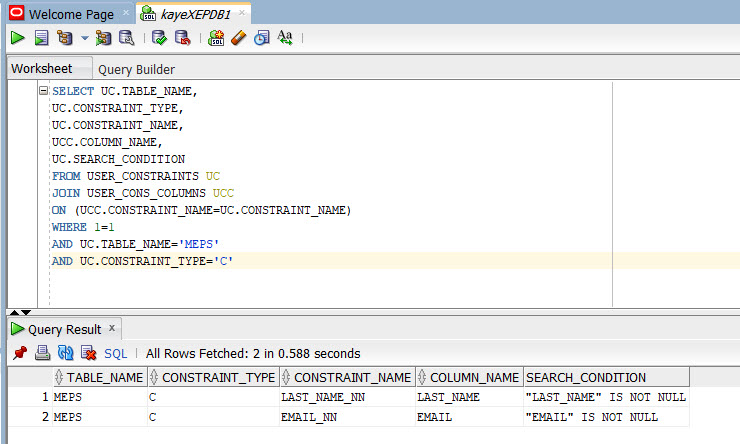740x444 pixels.
Task: Pin the query result with pushpin icon
Action: click(x=20, y=353)
